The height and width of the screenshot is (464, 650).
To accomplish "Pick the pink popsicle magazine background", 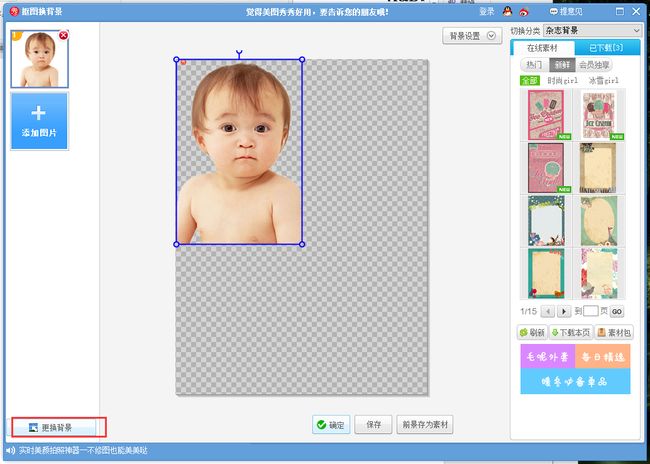I will pyautogui.click(x=546, y=115).
